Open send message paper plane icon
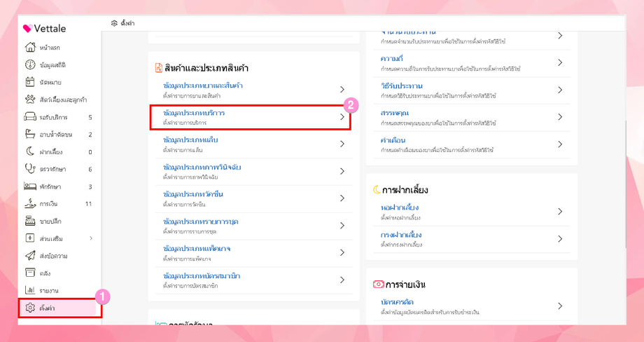The width and height of the screenshot is (644, 342). point(30,256)
